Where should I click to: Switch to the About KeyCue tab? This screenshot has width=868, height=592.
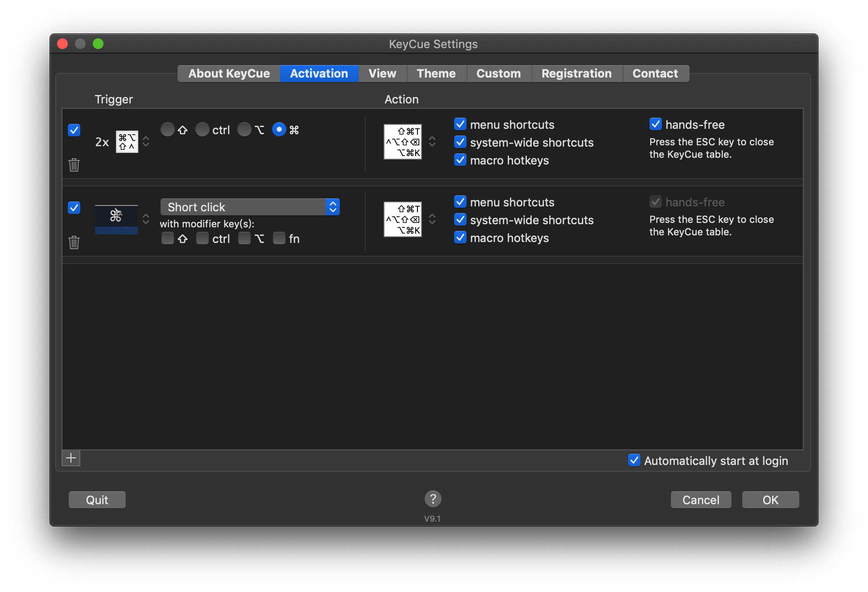click(x=229, y=74)
